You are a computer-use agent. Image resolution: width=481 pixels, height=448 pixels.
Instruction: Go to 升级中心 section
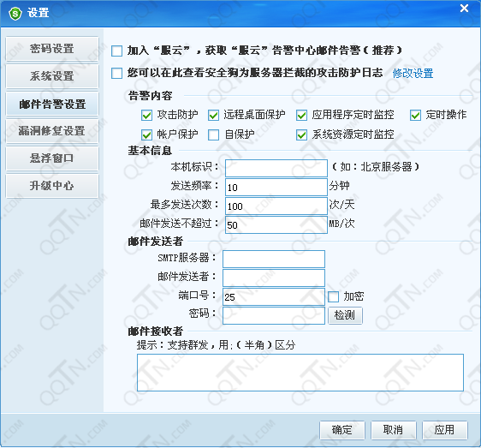point(52,186)
